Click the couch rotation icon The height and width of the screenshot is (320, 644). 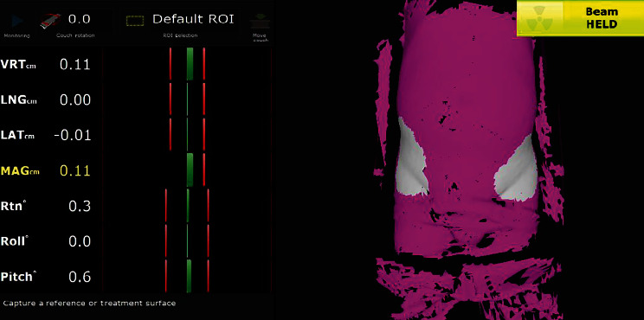(50, 21)
